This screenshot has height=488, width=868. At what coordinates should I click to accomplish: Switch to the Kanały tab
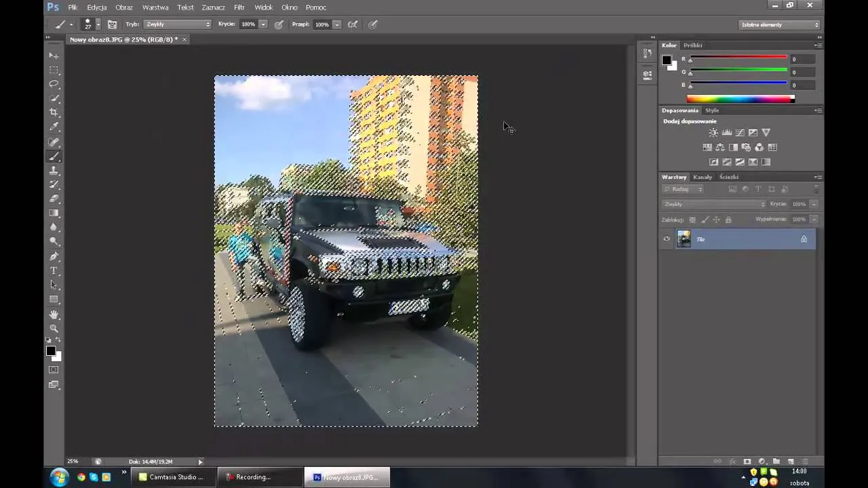pos(703,177)
